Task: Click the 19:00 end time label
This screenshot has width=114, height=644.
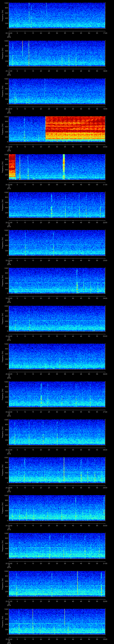Action: click(x=105, y=109)
